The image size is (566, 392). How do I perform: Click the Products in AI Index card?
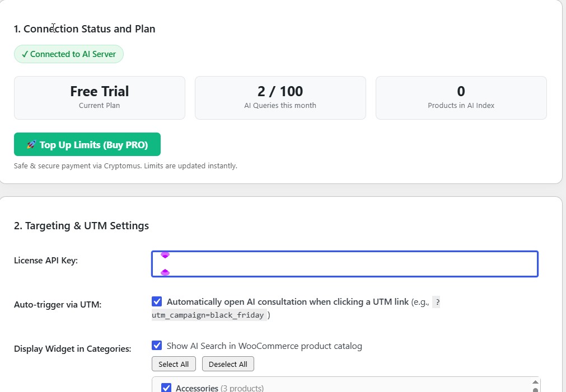(461, 98)
